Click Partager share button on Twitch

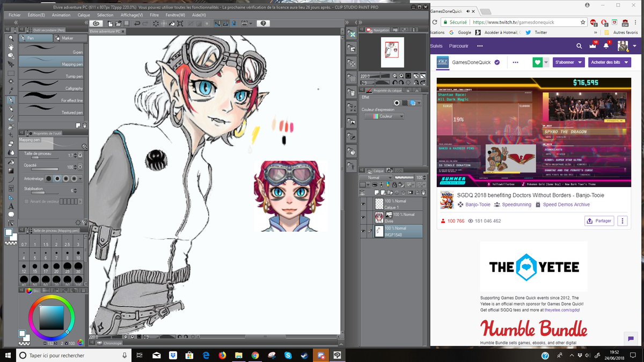599,220
